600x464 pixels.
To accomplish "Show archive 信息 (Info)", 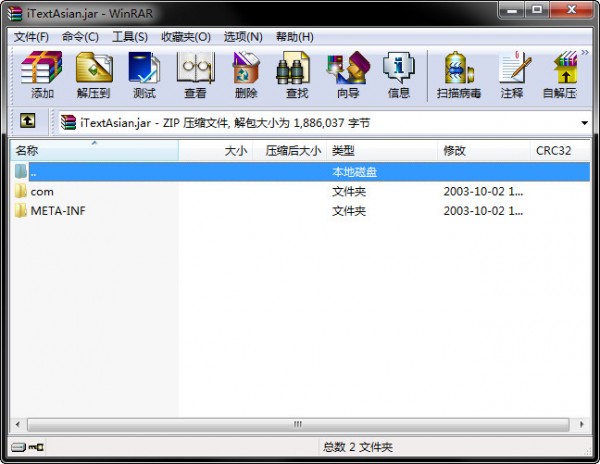I will tap(398, 75).
